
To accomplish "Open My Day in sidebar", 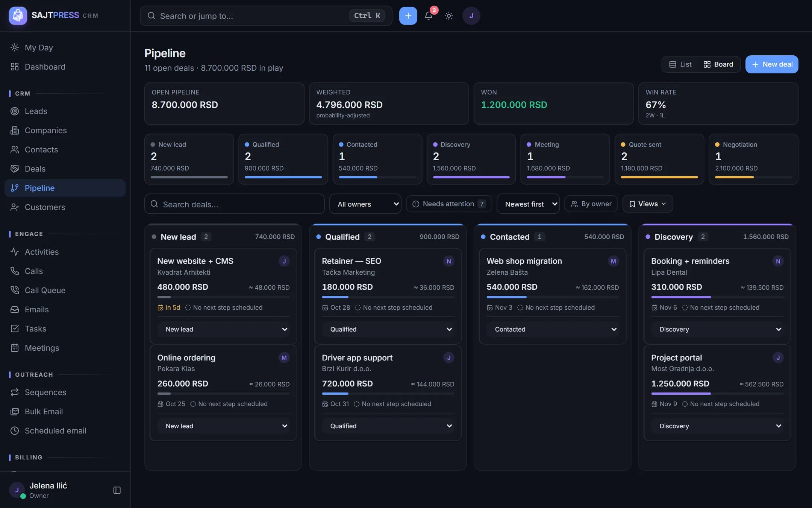I will pyautogui.click(x=65, y=47).
